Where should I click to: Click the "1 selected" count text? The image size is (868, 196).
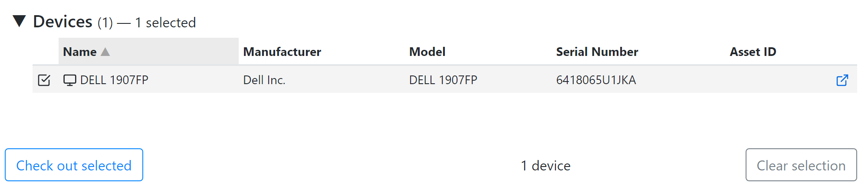click(x=165, y=23)
